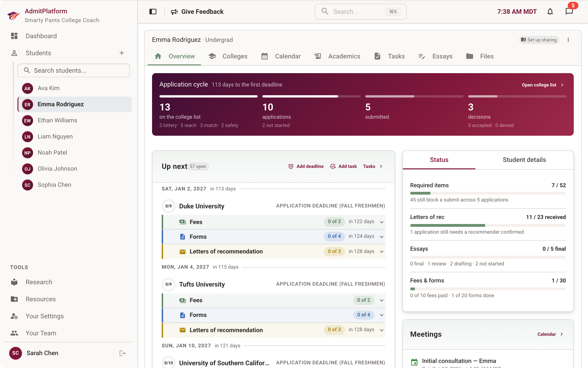Open the Files tab
The height and width of the screenshot is (368, 588).
[480, 56]
